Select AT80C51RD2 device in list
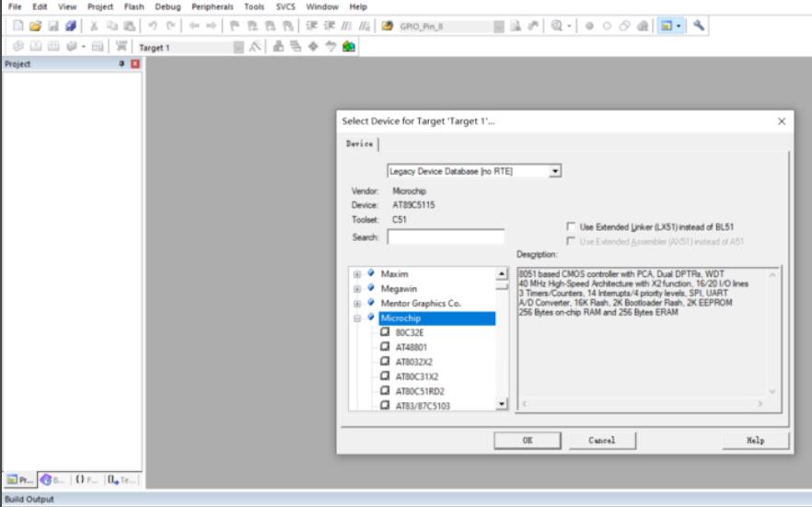812x507 pixels. tap(419, 391)
